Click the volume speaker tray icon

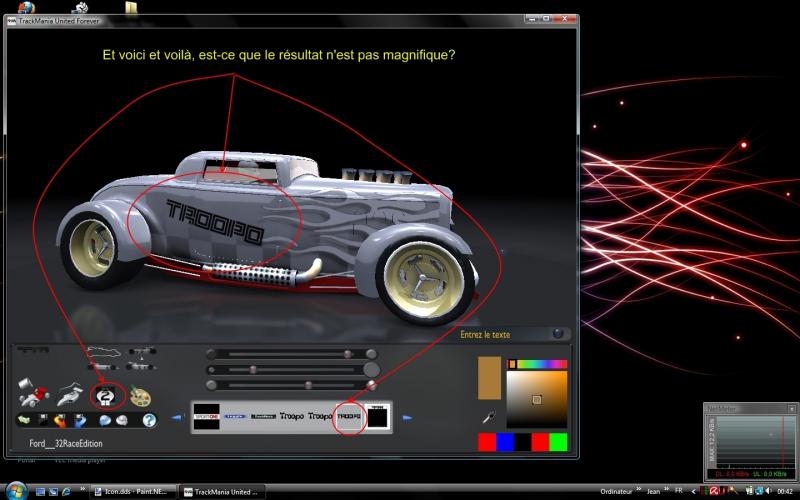768,491
